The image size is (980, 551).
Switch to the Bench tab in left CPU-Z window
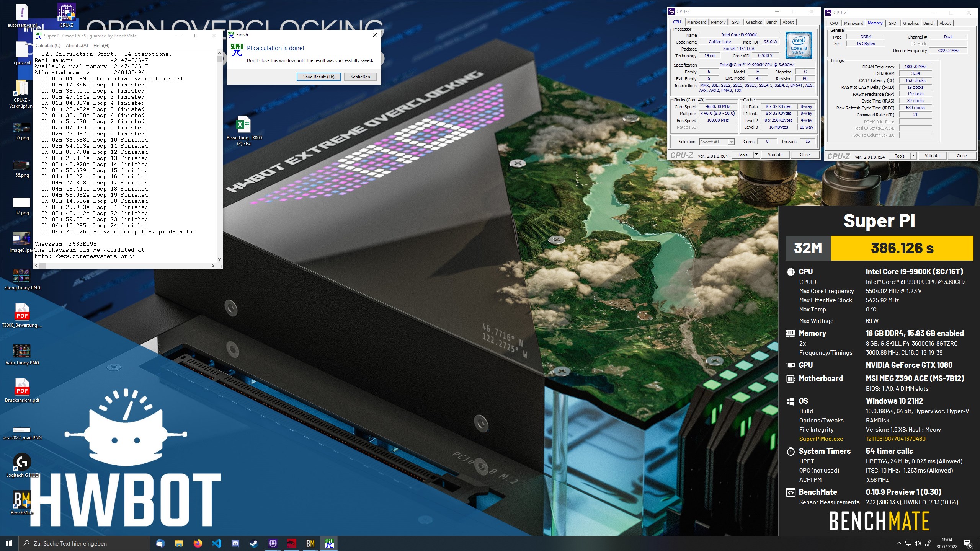(772, 22)
